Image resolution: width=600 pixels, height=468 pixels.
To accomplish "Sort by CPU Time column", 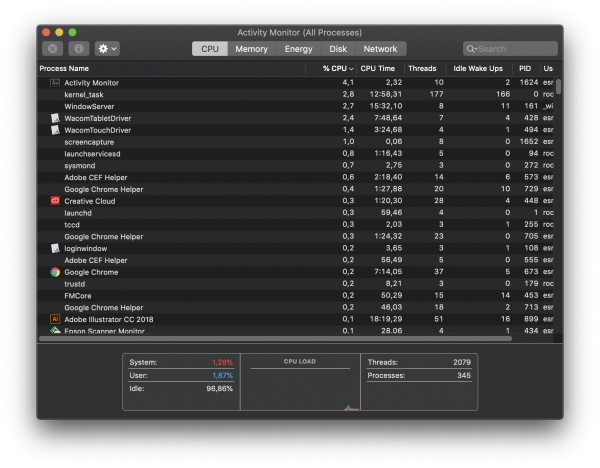I will click(380, 68).
